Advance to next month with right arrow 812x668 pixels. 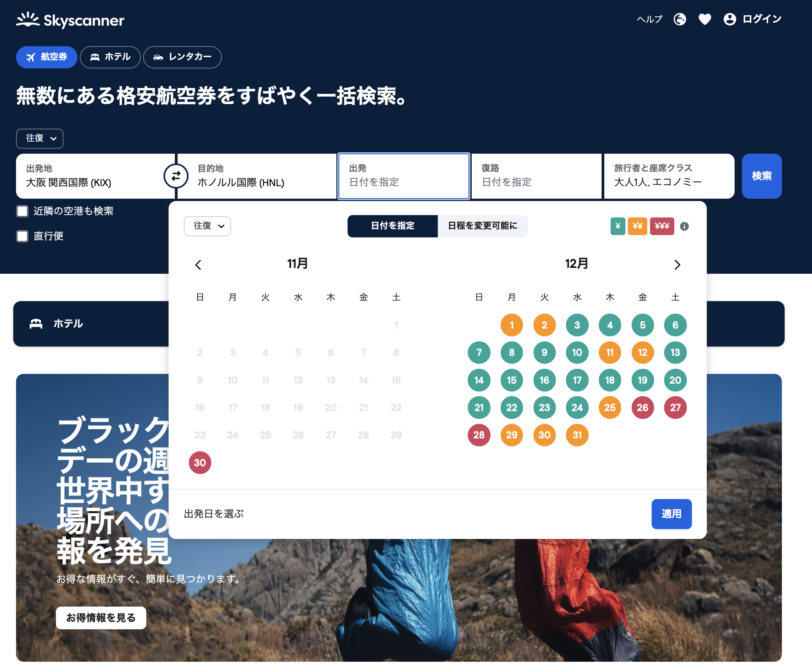click(x=677, y=265)
